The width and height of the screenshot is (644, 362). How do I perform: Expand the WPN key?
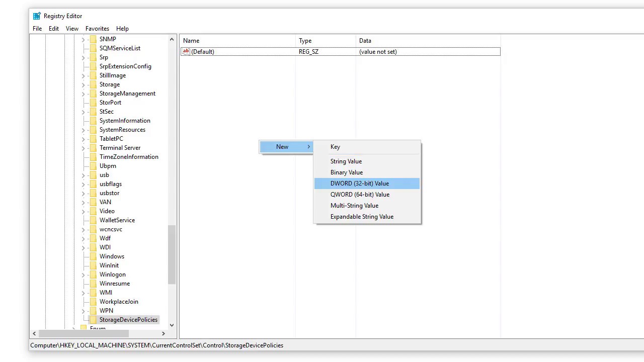point(83,311)
